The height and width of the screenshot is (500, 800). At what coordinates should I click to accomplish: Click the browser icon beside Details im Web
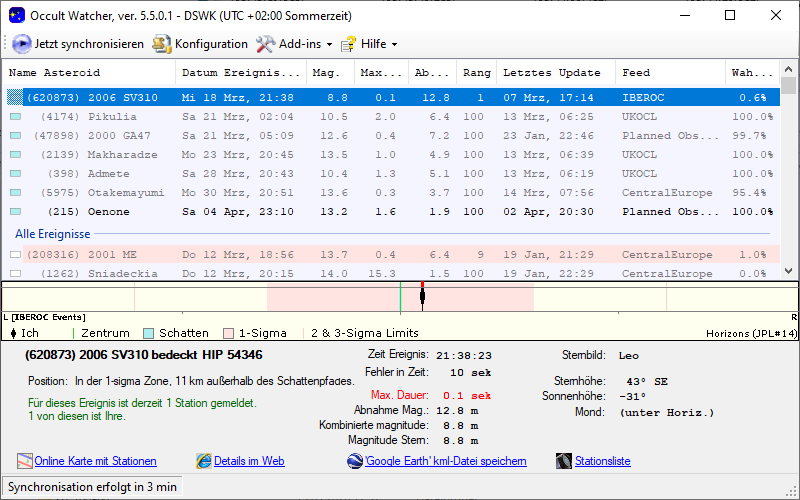pos(204,461)
